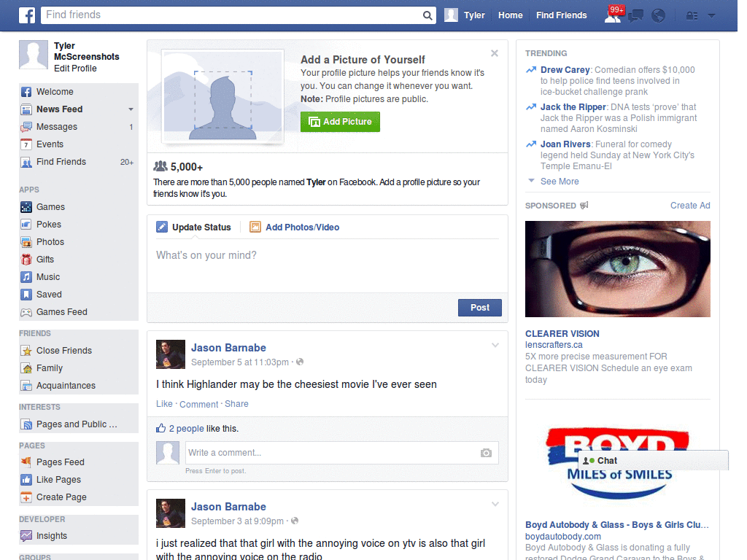Open the notifications globe icon
Screen dimensions: 747x560
658,16
